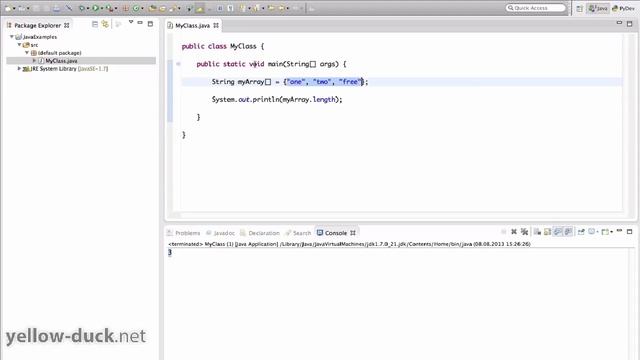Image resolution: width=640 pixels, height=360 pixels.
Task: Open the External Tools dropdown arrow
Action: [116, 9]
